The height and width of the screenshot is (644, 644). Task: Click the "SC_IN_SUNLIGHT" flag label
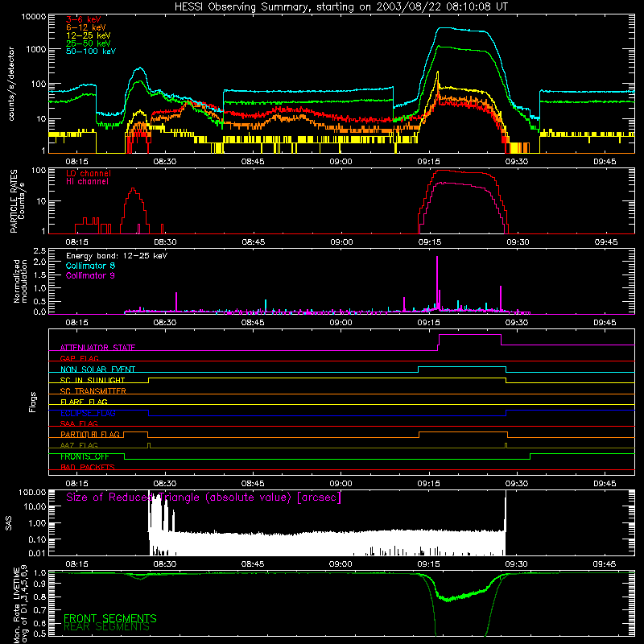pyautogui.click(x=93, y=380)
